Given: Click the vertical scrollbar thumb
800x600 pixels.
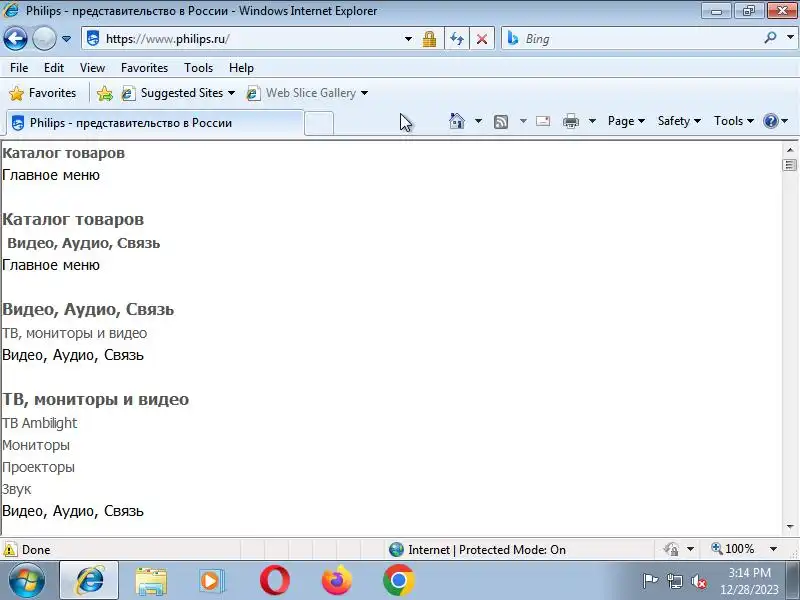Looking at the screenshot, I should (x=790, y=165).
